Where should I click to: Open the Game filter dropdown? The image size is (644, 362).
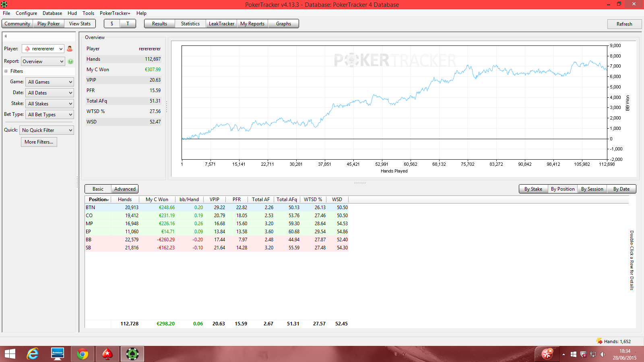(x=50, y=82)
